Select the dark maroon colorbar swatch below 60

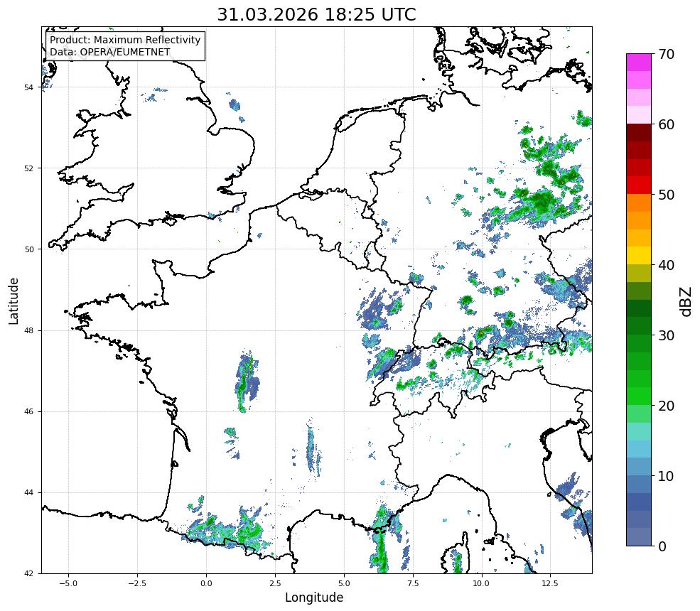pyautogui.click(x=639, y=133)
